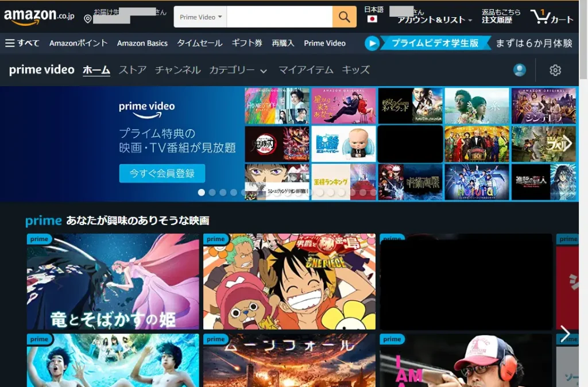Go to タイムセール
The height and width of the screenshot is (387, 588).
[x=199, y=43]
